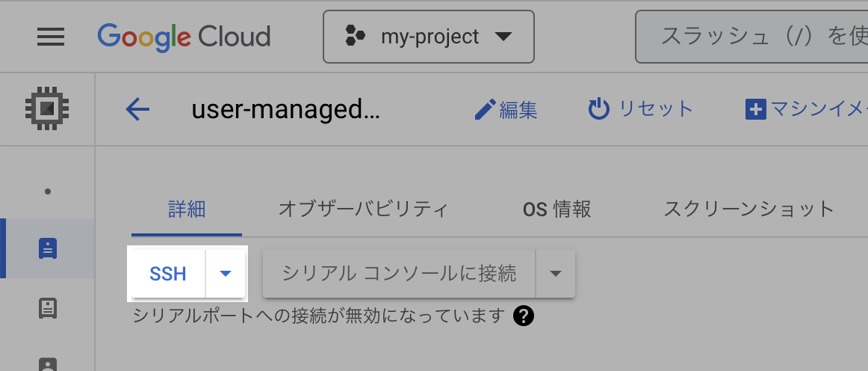
Task: Open the my-project selector dropdown
Action: 429,36
